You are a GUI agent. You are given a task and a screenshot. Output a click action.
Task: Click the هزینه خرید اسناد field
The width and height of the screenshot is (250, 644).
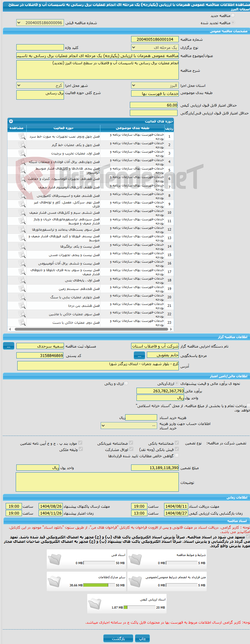tap(141, 417)
